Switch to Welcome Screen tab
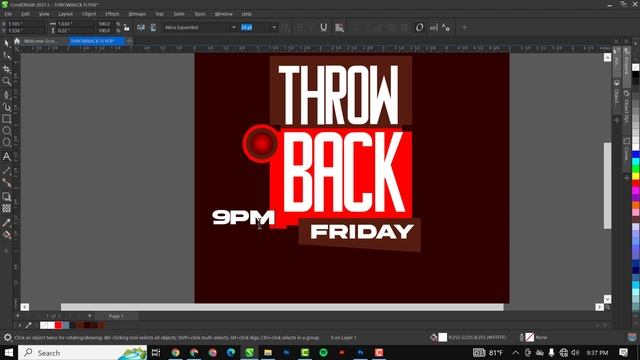640x360 pixels. point(40,41)
